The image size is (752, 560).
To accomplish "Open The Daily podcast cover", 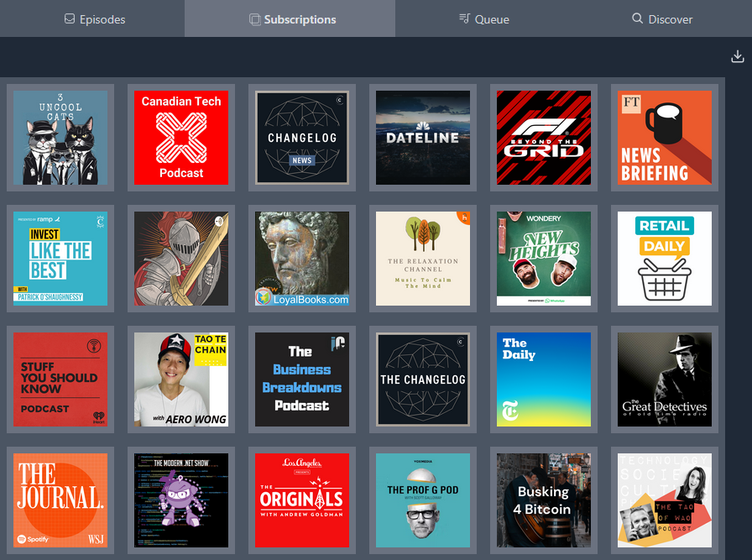I will click(544, 379).
